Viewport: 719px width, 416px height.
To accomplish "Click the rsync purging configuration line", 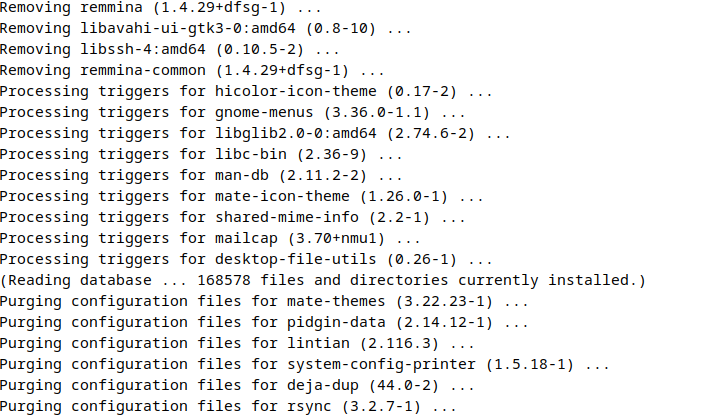I will coord(228,407).
